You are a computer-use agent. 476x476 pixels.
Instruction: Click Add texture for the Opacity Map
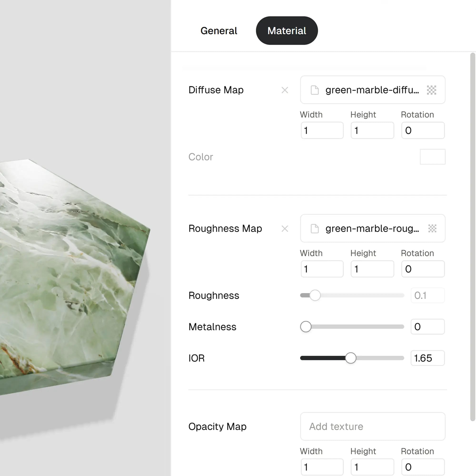(372, 426)
